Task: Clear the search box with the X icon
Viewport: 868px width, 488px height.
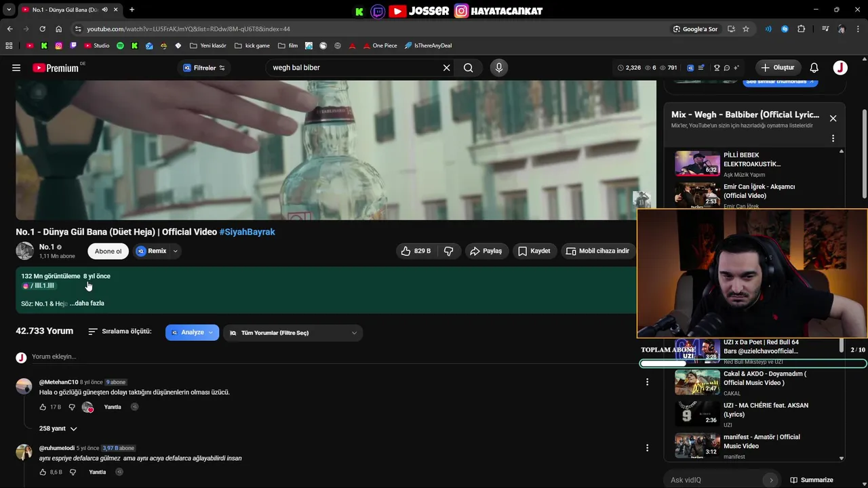Action: (x=446, y=68)
